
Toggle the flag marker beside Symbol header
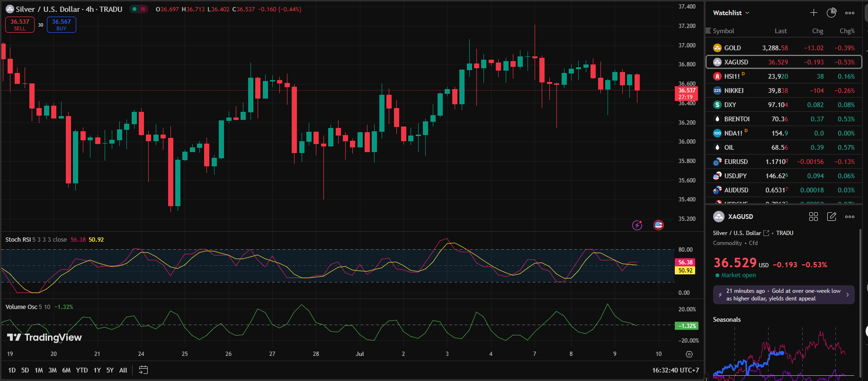[708, 31]
